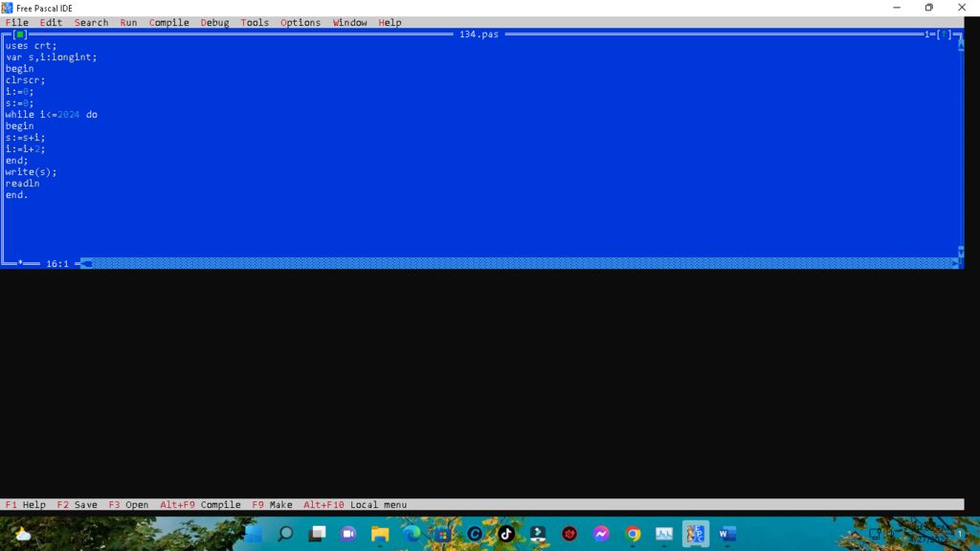Click the editor window number 1 indicator
Screen dimensions: 980x551
point(927,34)
